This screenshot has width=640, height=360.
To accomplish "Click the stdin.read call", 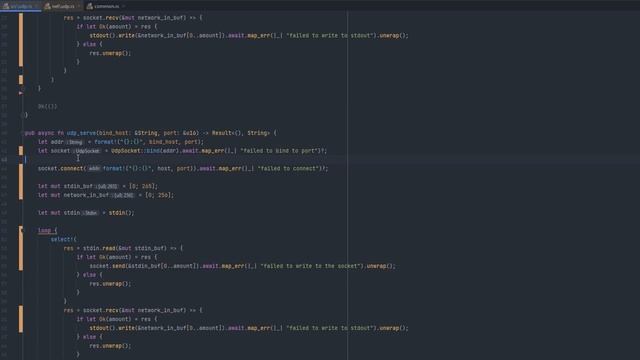I will [99, 248].
